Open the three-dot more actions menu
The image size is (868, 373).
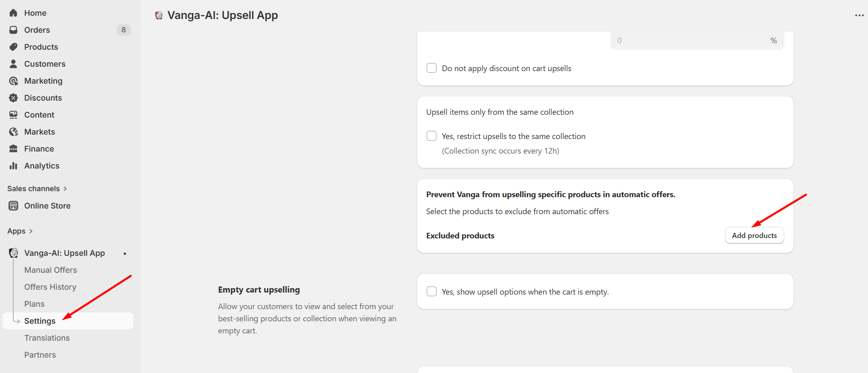click(x=859, y=15)
